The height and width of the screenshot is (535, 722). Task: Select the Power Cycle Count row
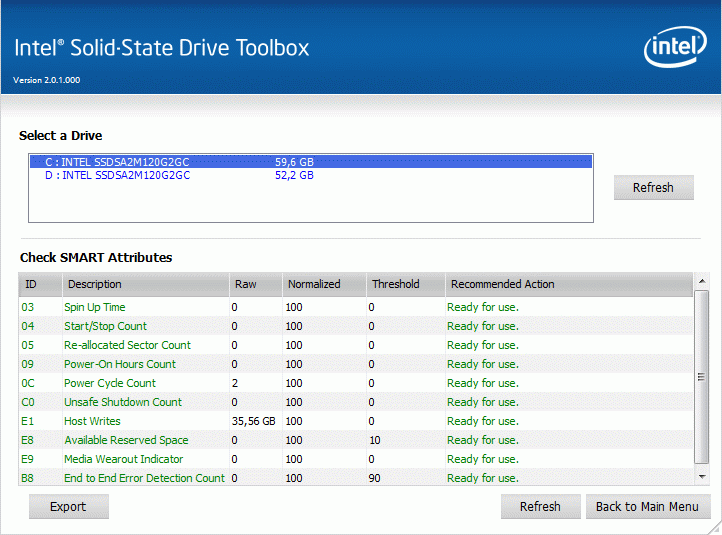356,383
